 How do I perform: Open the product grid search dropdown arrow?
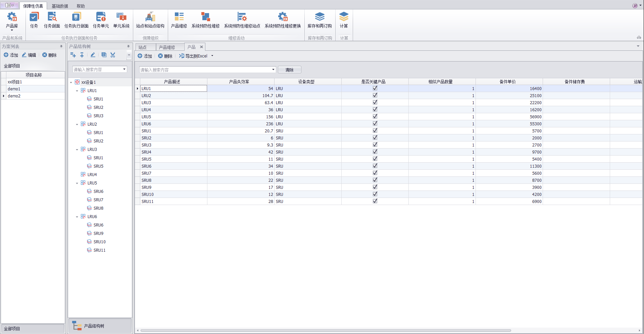pos(273,70)
